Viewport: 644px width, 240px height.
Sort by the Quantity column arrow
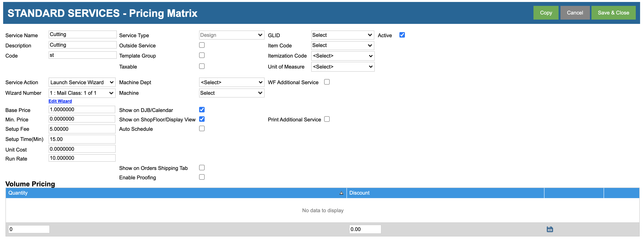click(x=341, y=193)
